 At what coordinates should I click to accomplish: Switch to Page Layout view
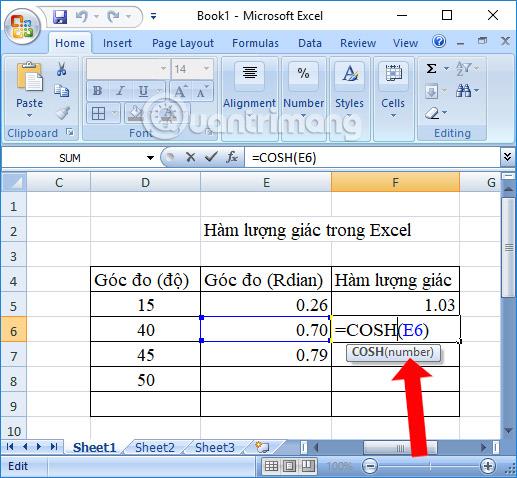coord(289,466)
